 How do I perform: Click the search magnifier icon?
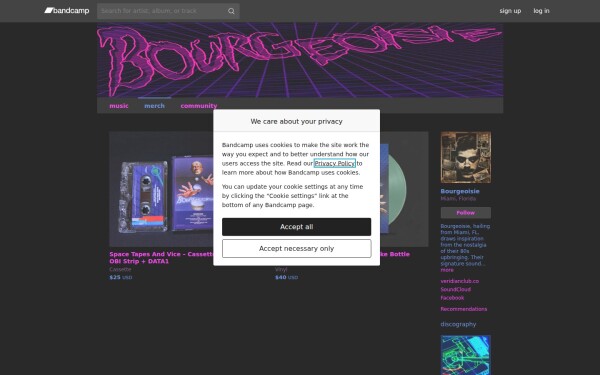coord(231,11)
